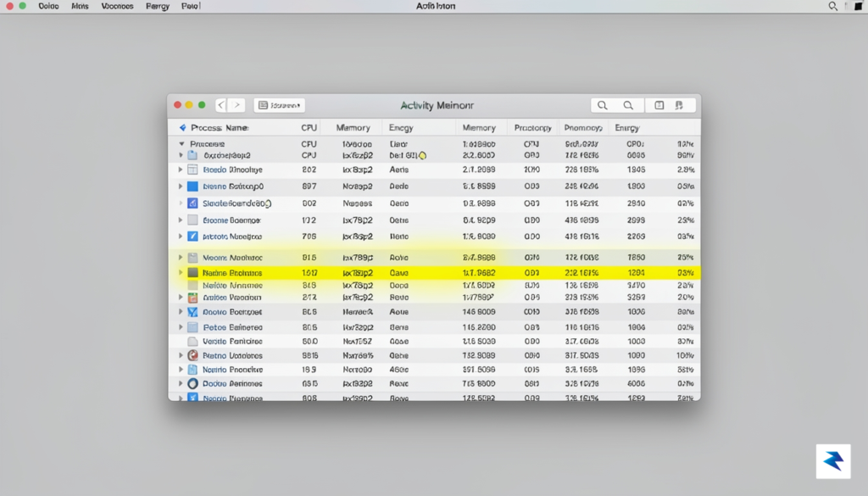
Task: Click the blue checkmark icon in the 708 row
Action: [x=192, y=237]
